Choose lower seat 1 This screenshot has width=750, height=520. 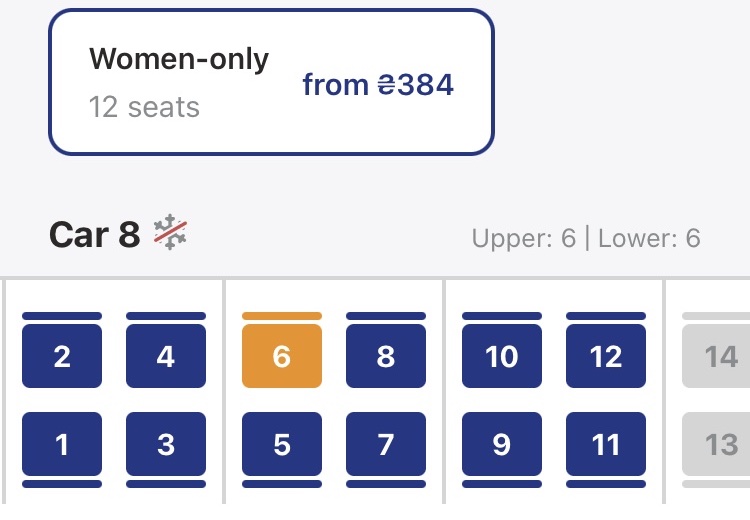click(x=62, y=444)
